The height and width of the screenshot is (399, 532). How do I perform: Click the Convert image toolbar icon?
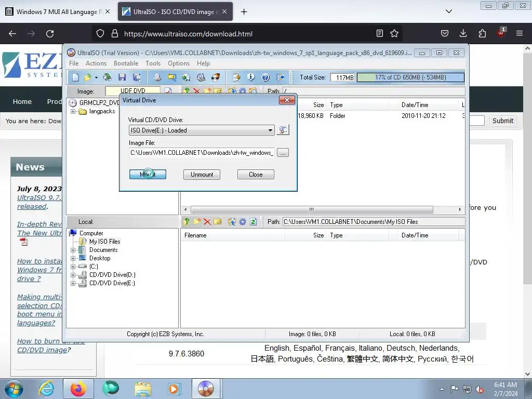[x=187, y=77]
